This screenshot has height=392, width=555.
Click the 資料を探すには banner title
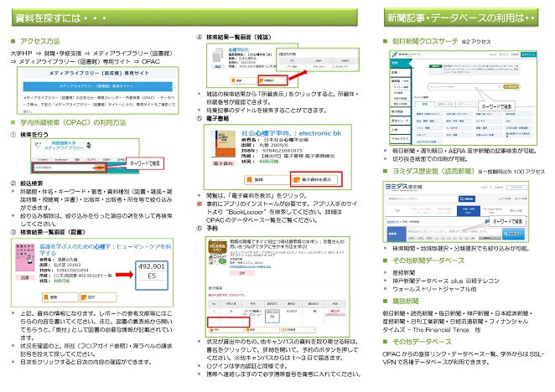[60, 18]
